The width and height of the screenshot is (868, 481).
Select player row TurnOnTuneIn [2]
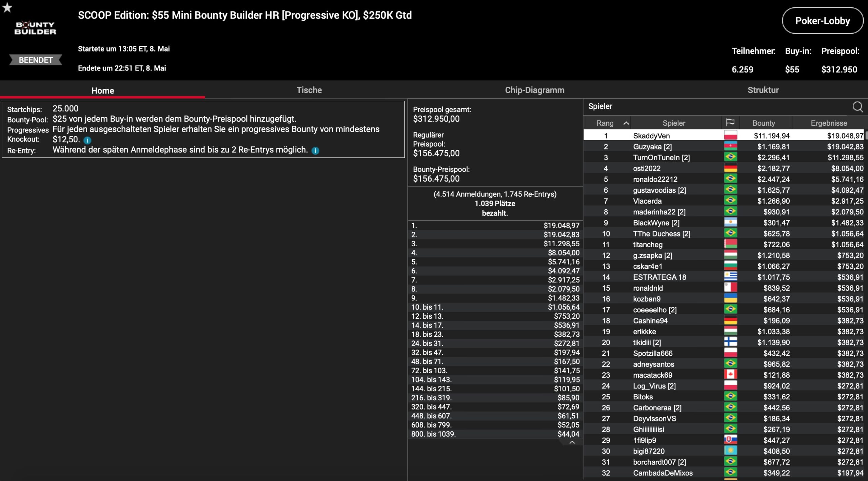661,158
